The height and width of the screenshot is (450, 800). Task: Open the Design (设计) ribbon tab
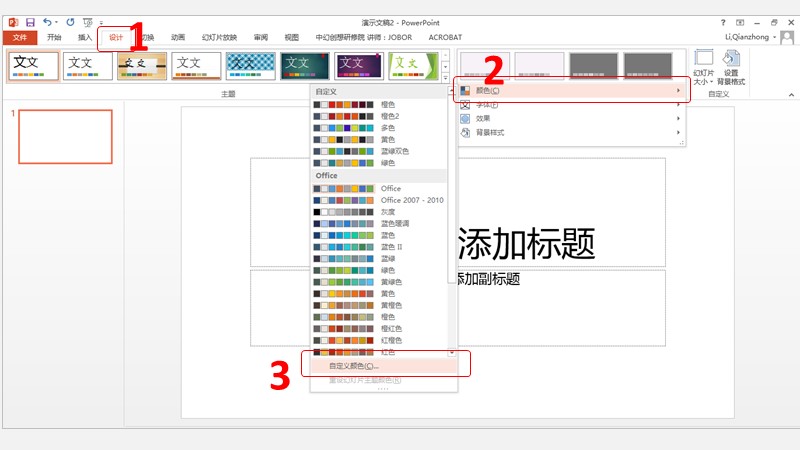point(116,38)
